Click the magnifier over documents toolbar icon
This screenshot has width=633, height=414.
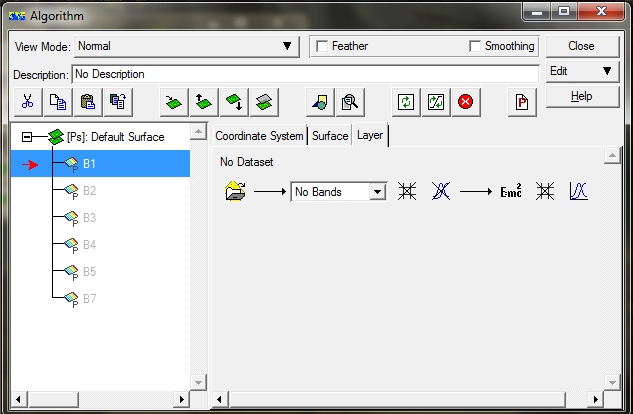[x=350, y=102]
